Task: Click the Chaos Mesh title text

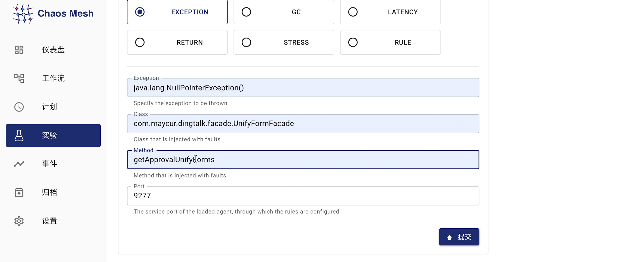Action: 65,13
